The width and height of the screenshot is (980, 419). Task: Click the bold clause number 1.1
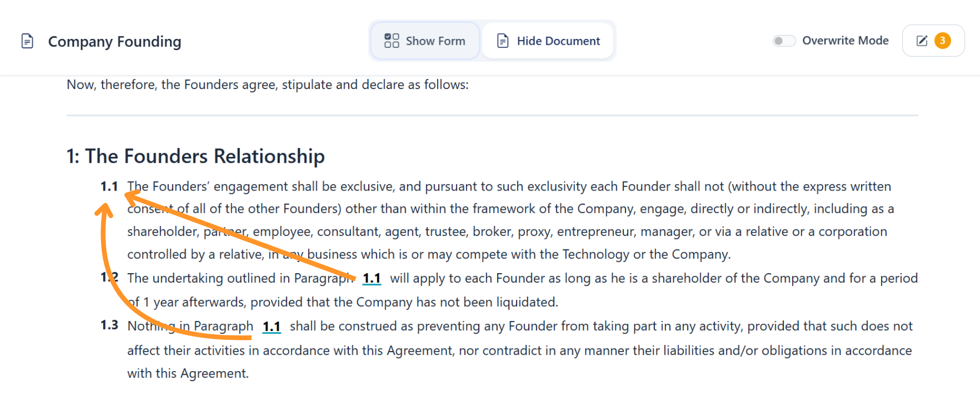click(109, 186)
